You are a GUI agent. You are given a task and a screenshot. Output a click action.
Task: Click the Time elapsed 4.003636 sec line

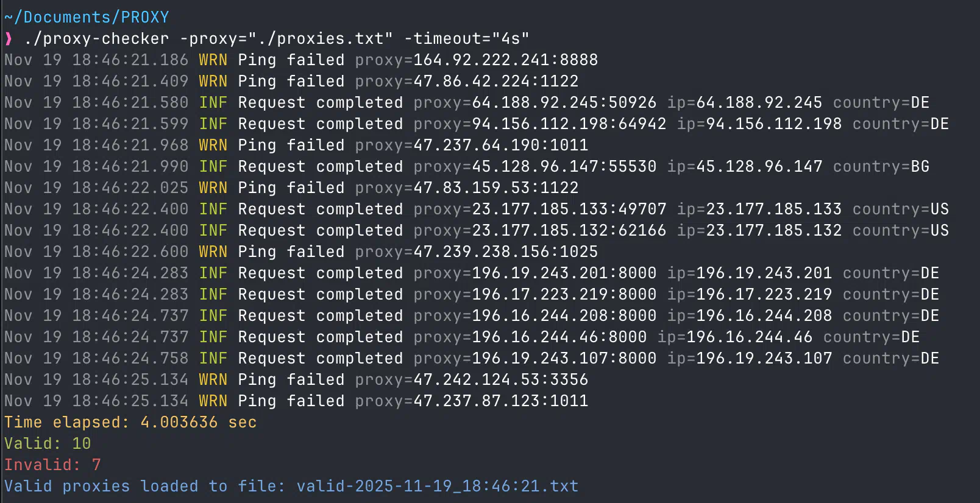(130, 423)
